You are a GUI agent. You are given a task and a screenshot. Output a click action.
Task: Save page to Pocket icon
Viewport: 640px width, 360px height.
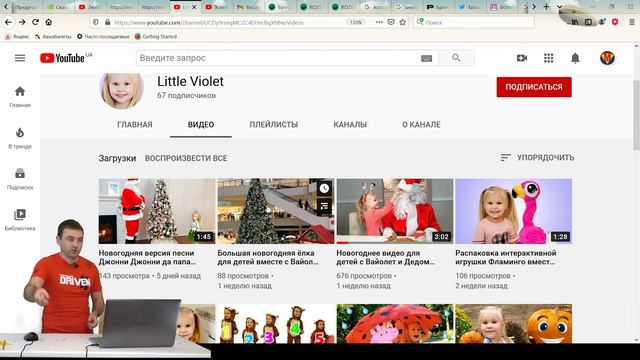[x=391, y=22]
